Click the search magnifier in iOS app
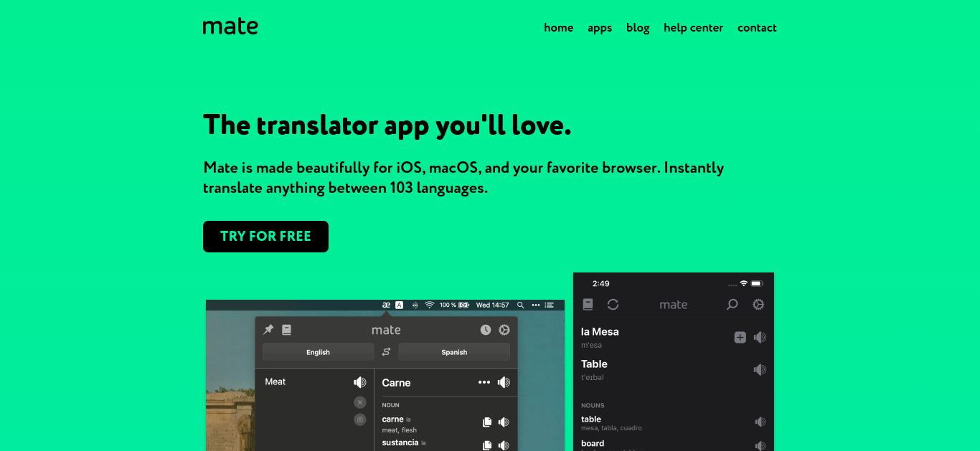Image resolution: width=980 pixels, height=451 pixels. click(x=732, y=305)
